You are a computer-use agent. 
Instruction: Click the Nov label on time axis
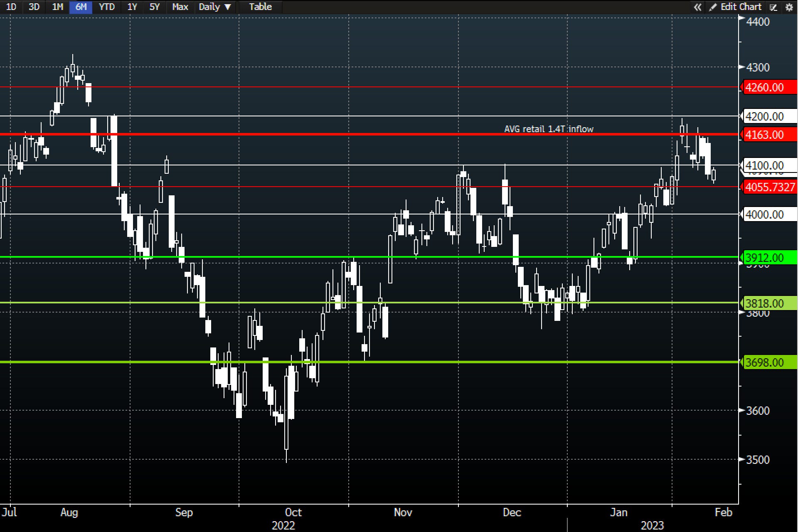tap(403, 512)
